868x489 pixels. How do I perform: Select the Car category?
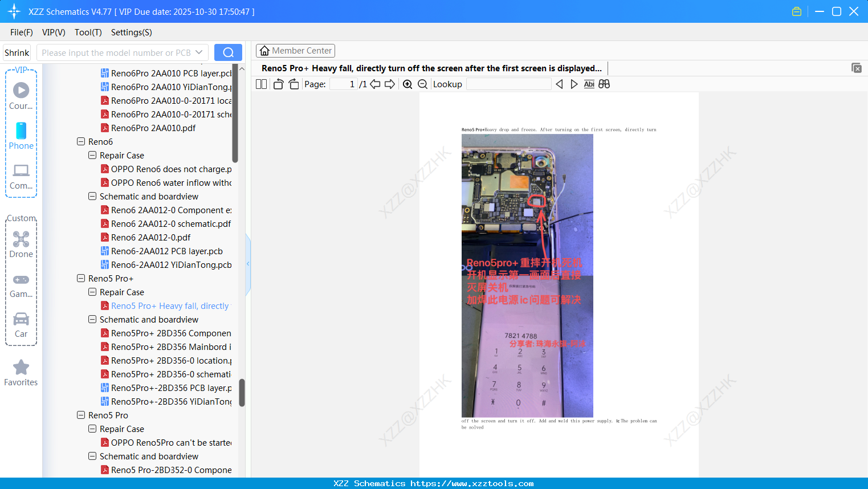click(21, 325)
